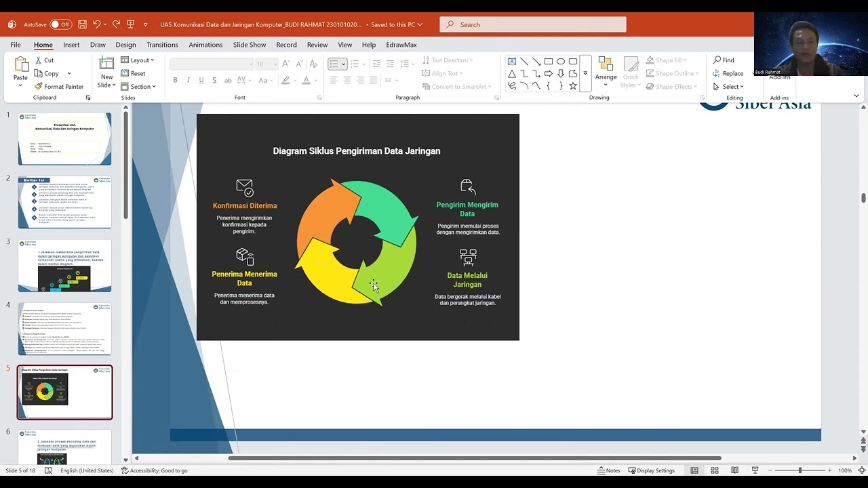
Task: Click Replace in Editing group
Action: [x=728, y=73]
